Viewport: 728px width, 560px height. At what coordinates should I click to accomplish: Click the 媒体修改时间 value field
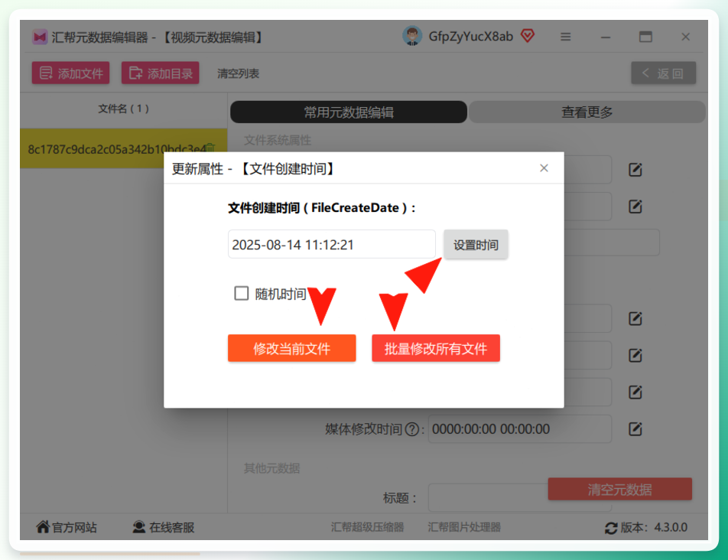519,428
